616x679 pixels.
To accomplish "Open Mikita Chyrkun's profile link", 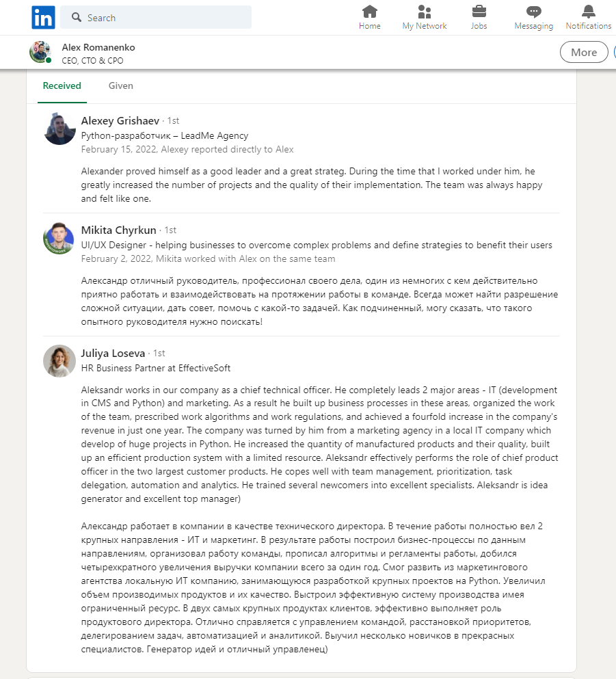I will pos(119,230).
